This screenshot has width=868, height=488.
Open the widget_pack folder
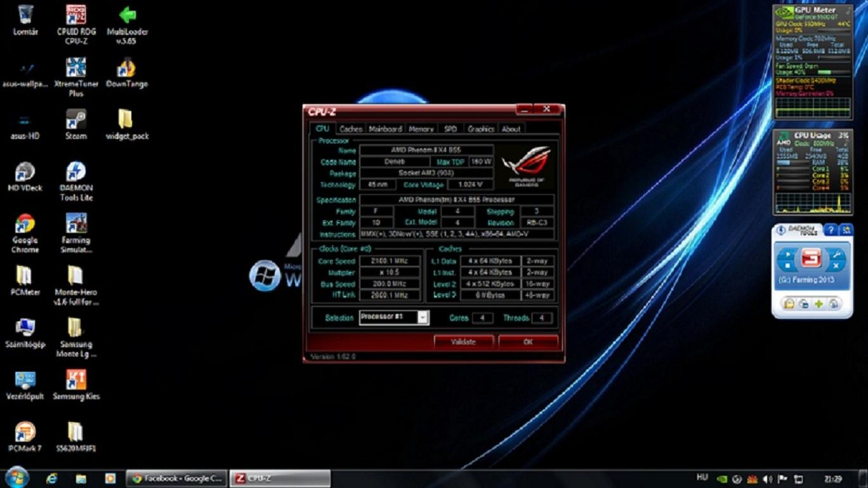127,124
